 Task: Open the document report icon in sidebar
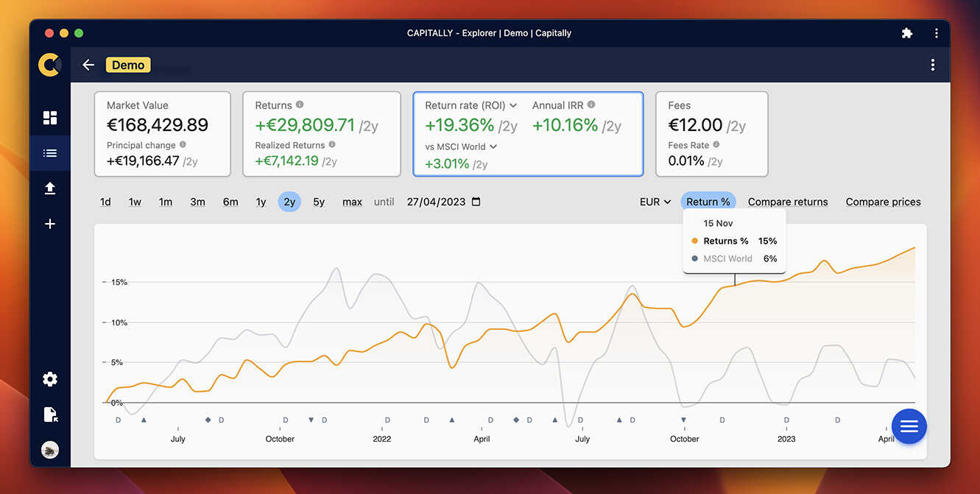(x=49, y=414)
